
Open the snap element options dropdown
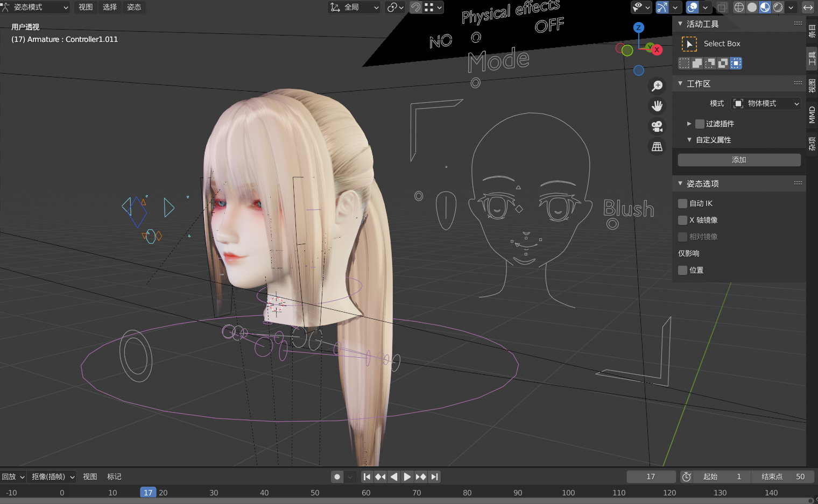433,7
